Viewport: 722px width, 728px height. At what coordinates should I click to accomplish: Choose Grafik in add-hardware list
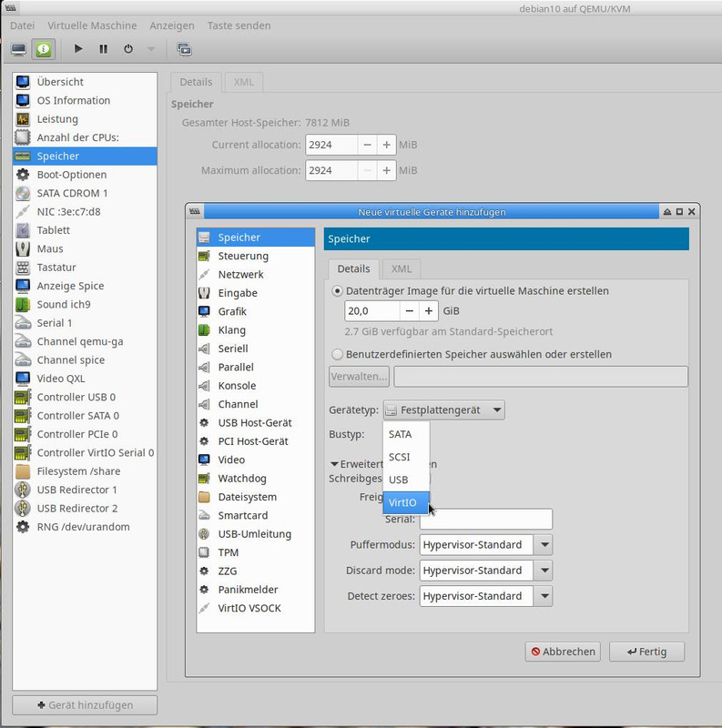pos(256,311)
